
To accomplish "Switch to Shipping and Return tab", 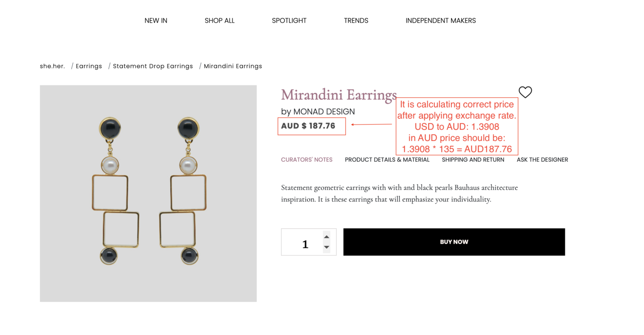I will 473,160.
